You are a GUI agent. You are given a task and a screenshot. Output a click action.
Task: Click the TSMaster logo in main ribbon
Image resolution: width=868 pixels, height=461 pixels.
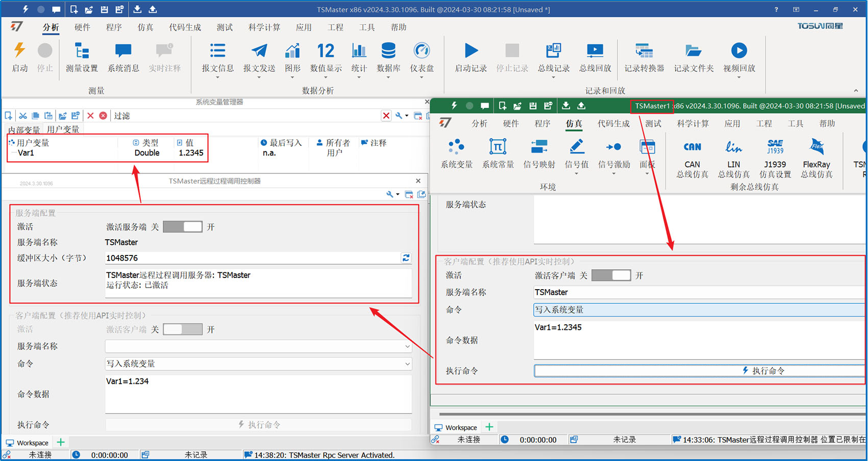[17, 27]
